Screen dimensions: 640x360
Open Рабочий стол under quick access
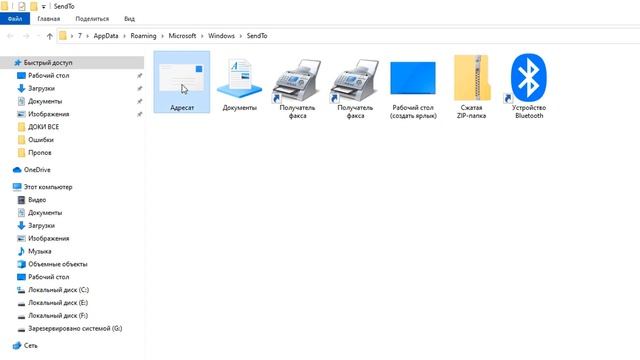point(48,76)
